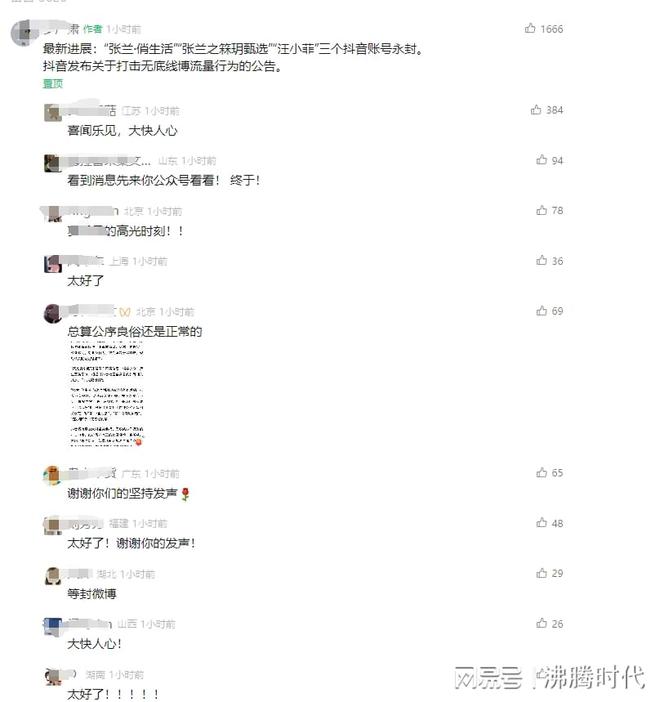Image resolution: width=660 pixels, height=702 pixels.
Task: Select comment text 看到消息先来你公众号看看
Action: [144, 181]
